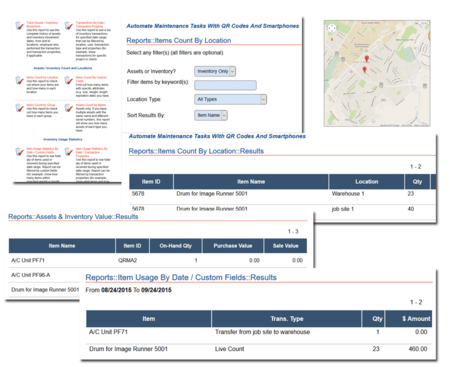Open the Items Count by Location report icon
Image resolution: width=450 pixels, height=367 pixels.
pyautogui.click(x=20, y=80)
